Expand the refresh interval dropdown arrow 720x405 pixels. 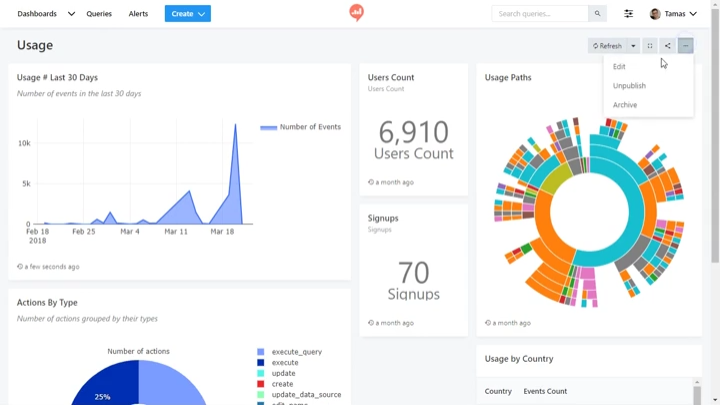633,46
